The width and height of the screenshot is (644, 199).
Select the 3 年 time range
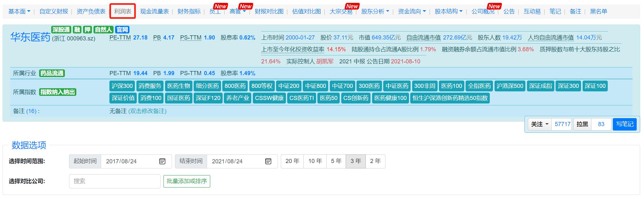click(356, 161)
